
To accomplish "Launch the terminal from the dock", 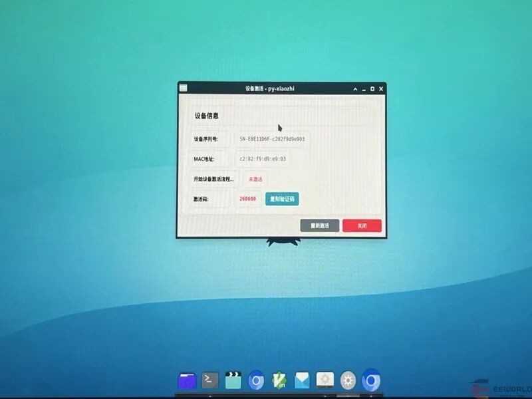I will click(x=210, y=380).
